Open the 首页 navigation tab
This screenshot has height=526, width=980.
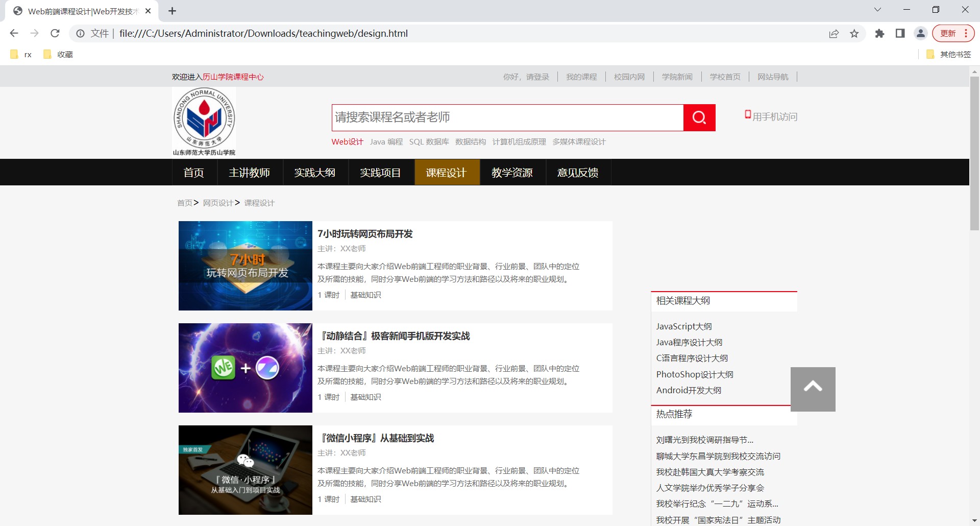(194, 173)
